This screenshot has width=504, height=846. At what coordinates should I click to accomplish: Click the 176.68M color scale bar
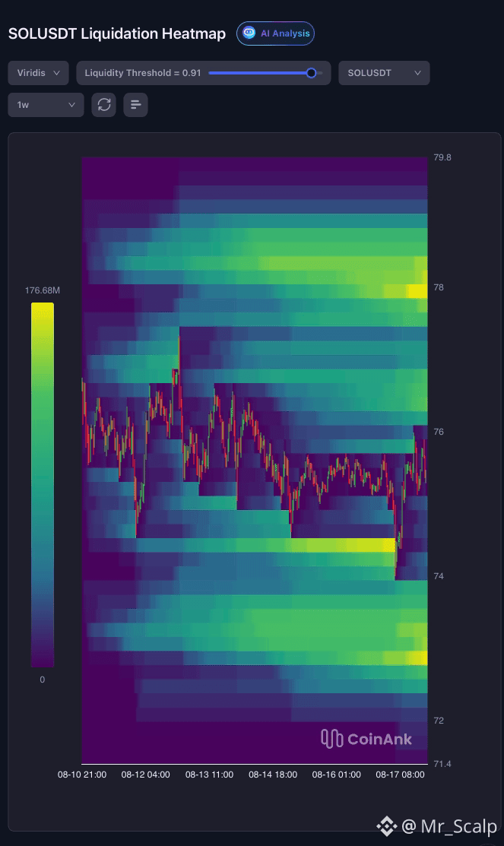coord(43,484)
